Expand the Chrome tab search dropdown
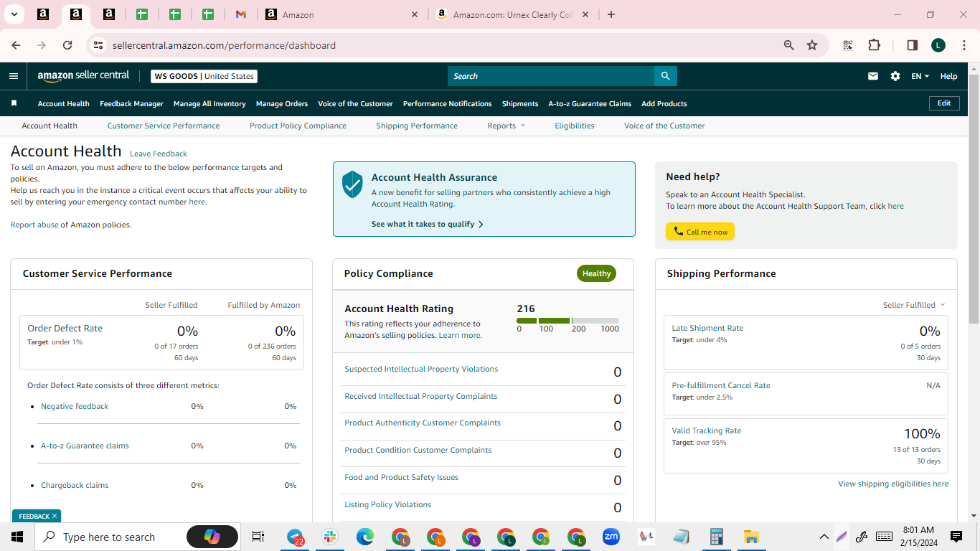This screenshot has height=551, width=980. tap(14, 14)
